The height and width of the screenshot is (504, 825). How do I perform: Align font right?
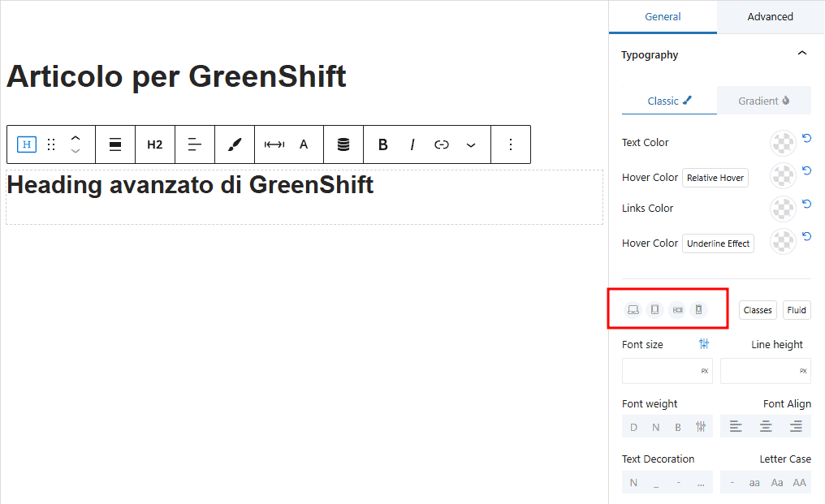pos(796,427)
